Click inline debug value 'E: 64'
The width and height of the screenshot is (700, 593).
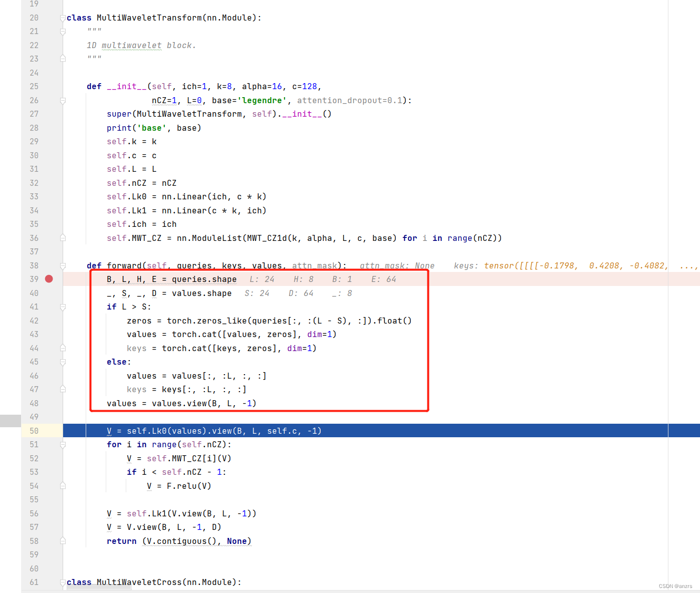tap(384, 279)
